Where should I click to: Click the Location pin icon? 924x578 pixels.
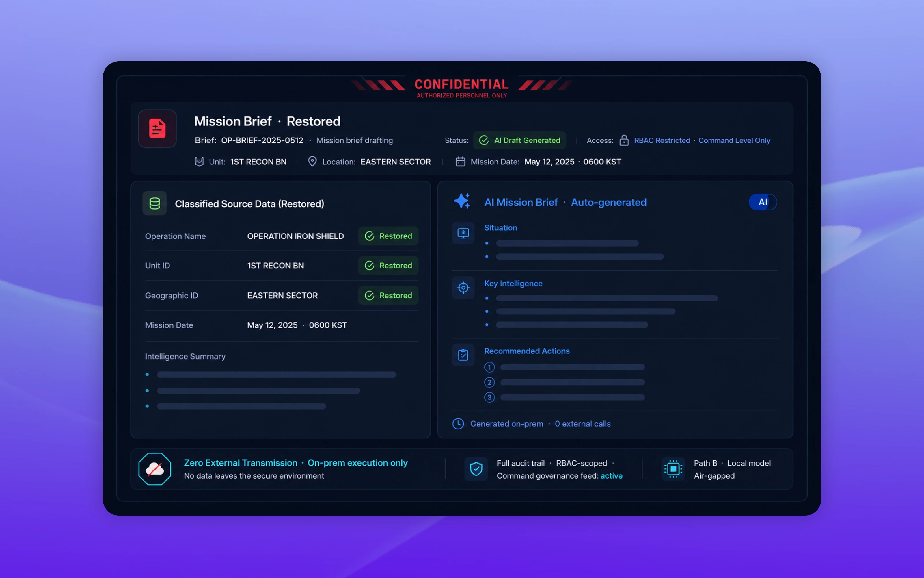pyautogui.click(x=312, y=162)
